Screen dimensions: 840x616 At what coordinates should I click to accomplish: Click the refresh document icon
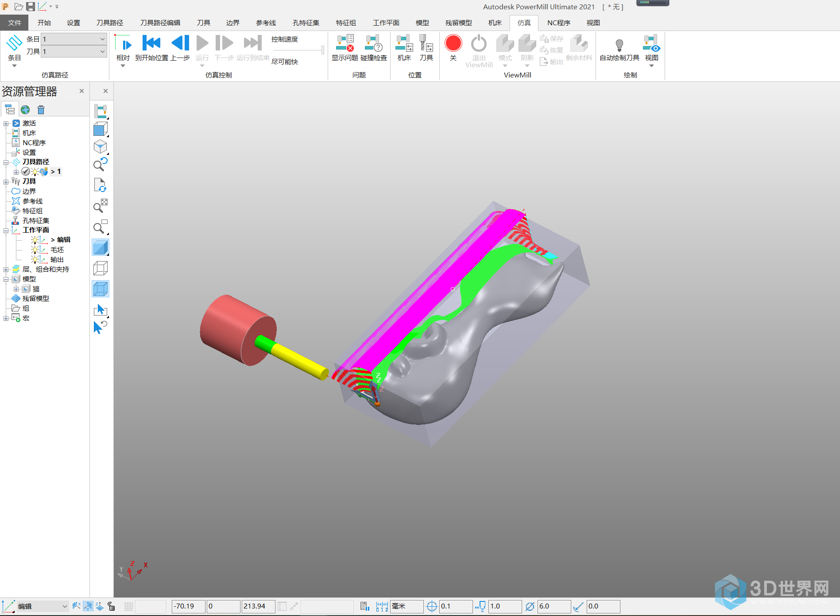point(101,185)
